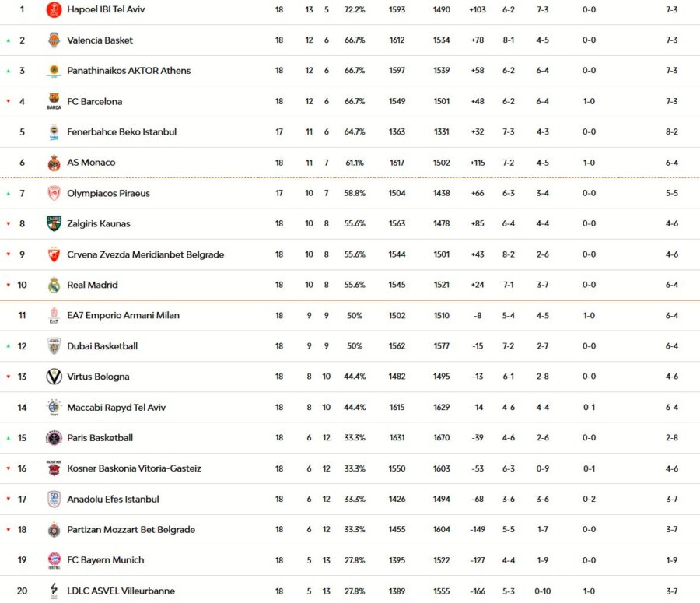Click the Panathinaikos AKTOR Athens crest
This screenshot has height=603, width=700.
click(x=53, y=70)
